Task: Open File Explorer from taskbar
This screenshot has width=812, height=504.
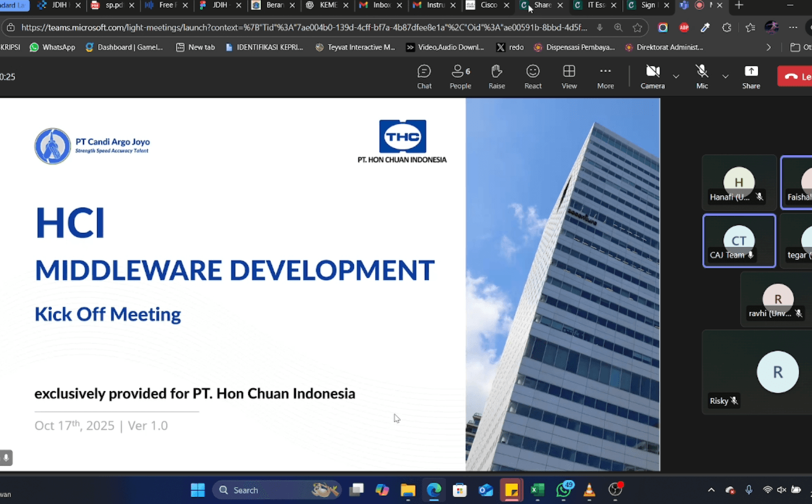Action: click(x=408, y=490)
